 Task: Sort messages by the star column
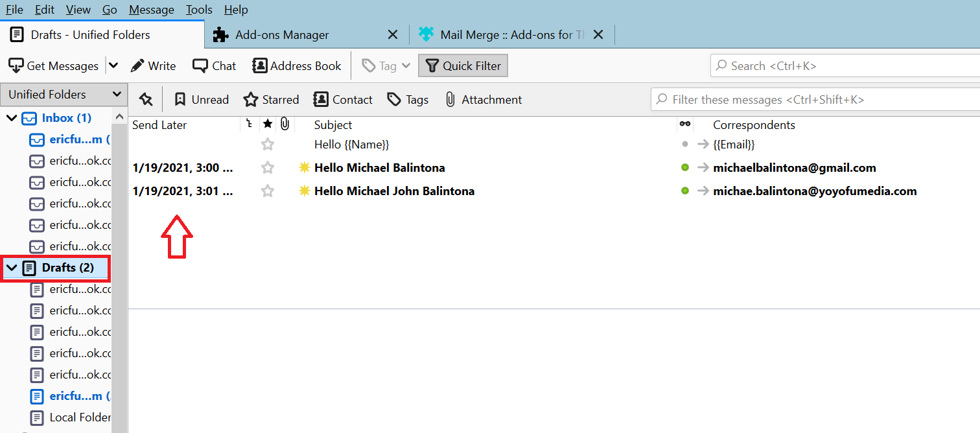click(x=268, y=124)
